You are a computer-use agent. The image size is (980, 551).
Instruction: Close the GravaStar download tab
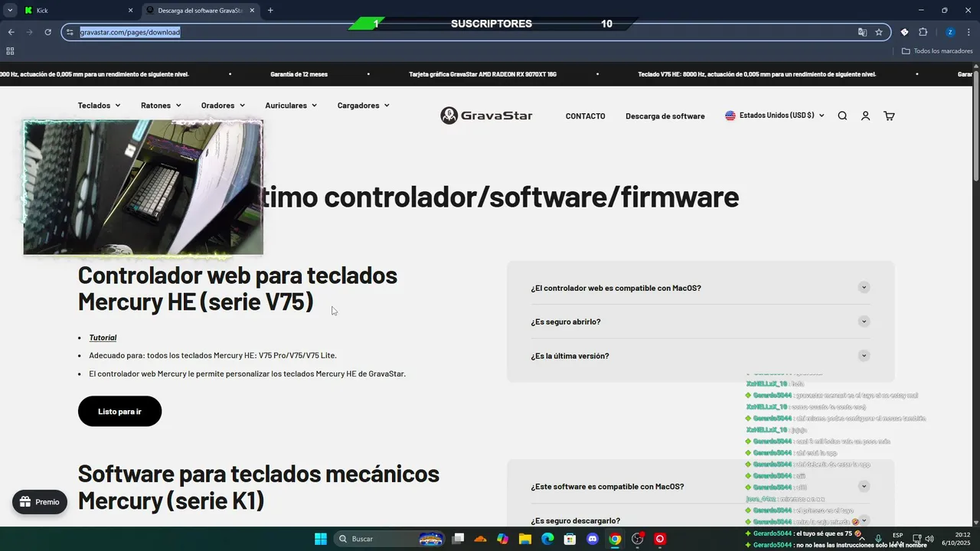click(251, 11)
